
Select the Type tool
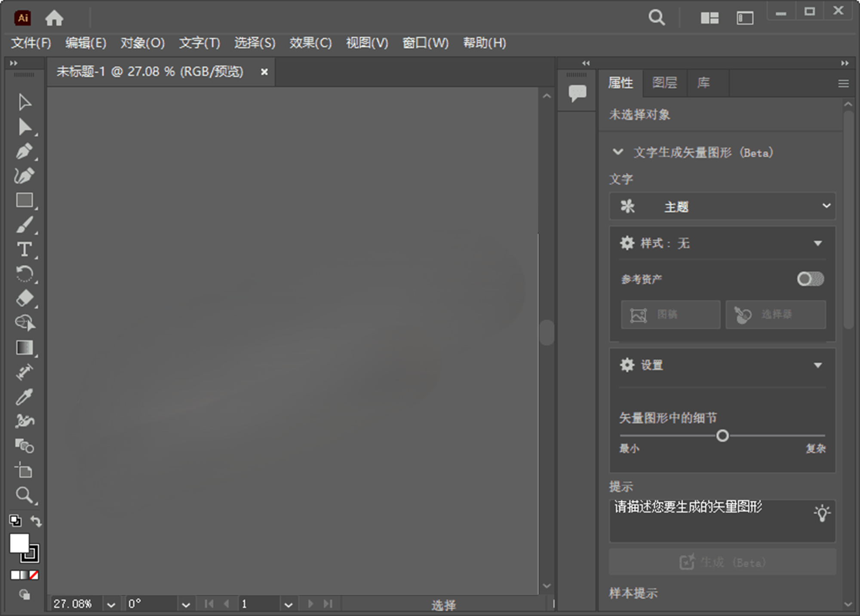25,250
